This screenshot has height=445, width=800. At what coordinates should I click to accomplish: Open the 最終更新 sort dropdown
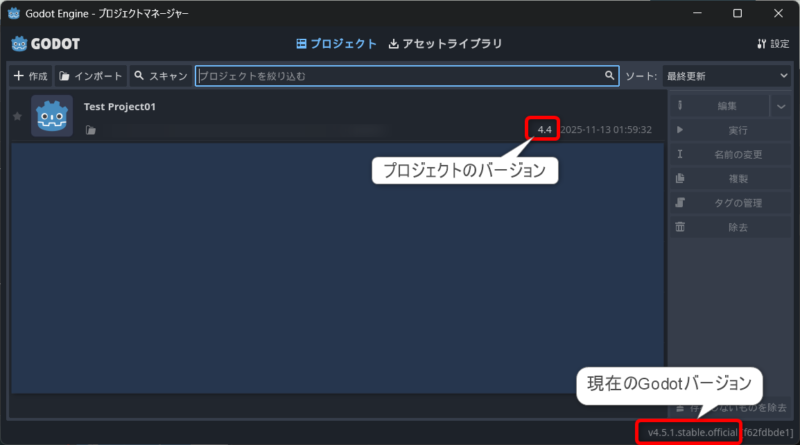(x=726, y=76)
